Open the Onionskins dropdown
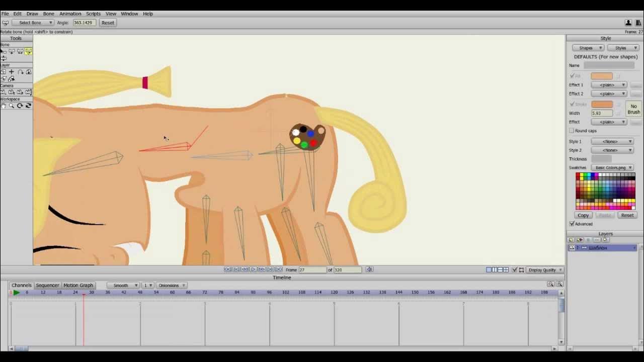 [171, 285]
